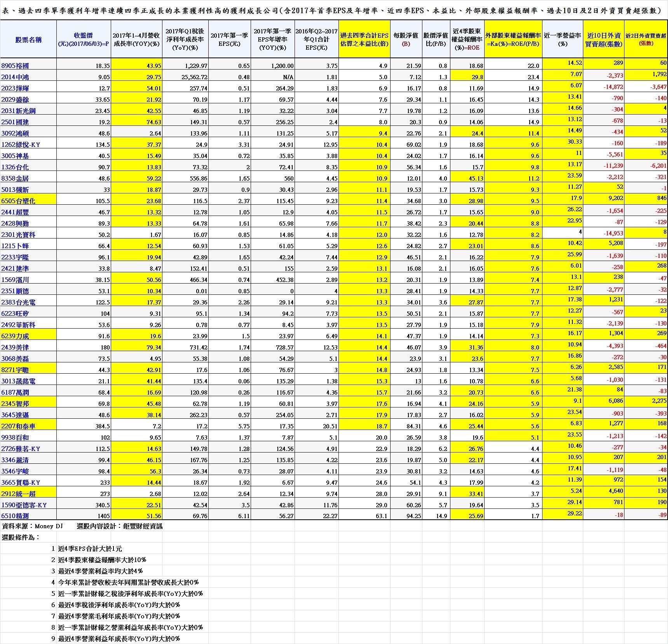
Task: Click stock name 9938百和
Action: click(x=15, y=437)
